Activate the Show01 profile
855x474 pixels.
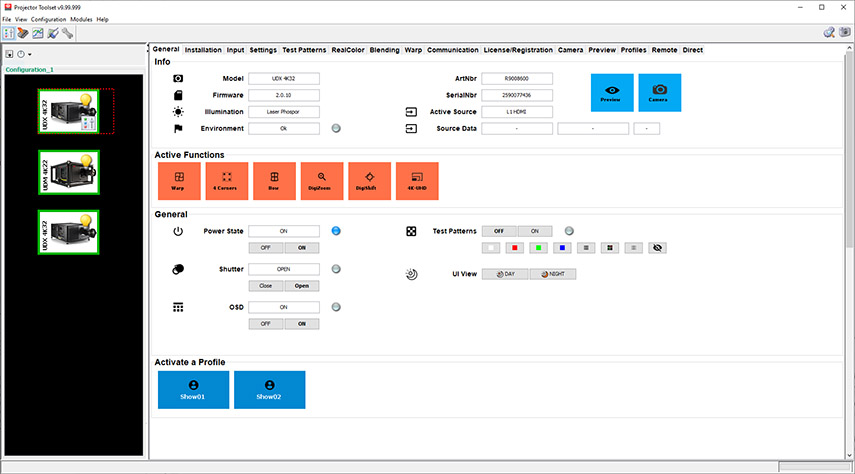pyautogui.click(x=193, y=389)
